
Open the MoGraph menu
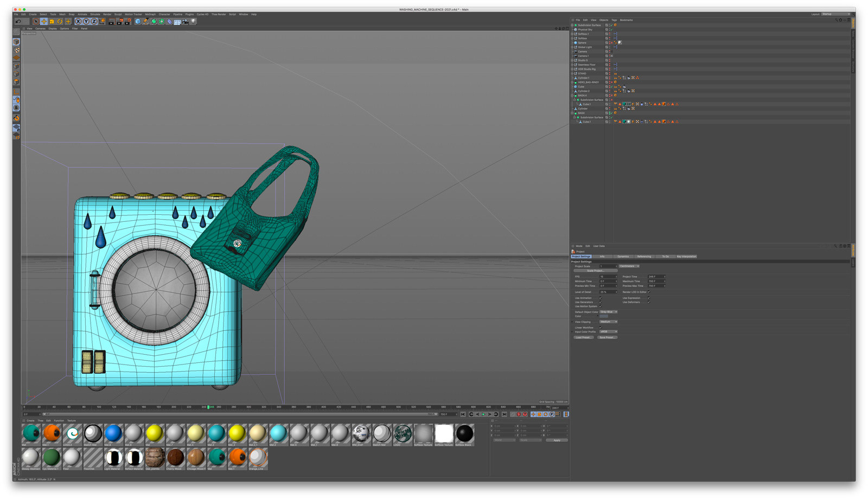(x=150, y=15)
